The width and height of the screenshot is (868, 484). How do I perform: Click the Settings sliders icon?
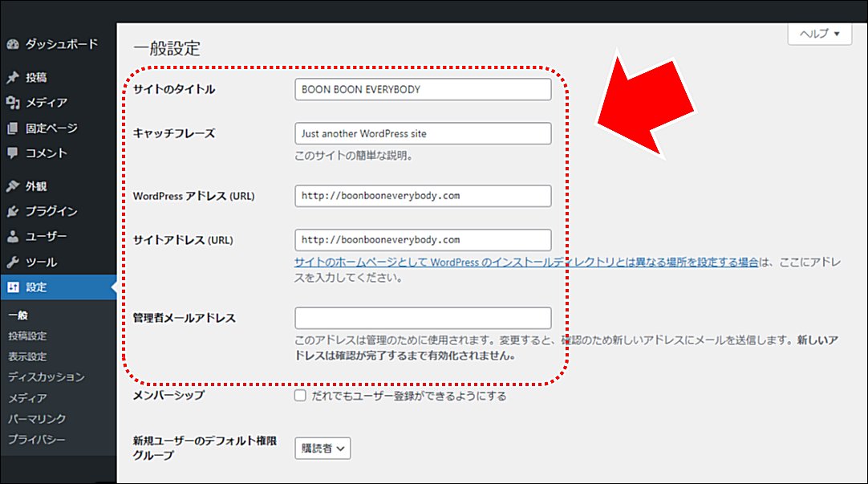pos(13,287)
